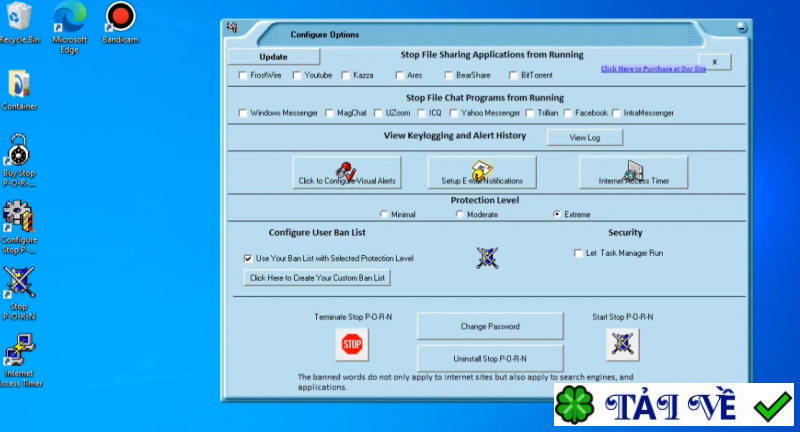Select Extreme protection level

[x=557, y=215]
